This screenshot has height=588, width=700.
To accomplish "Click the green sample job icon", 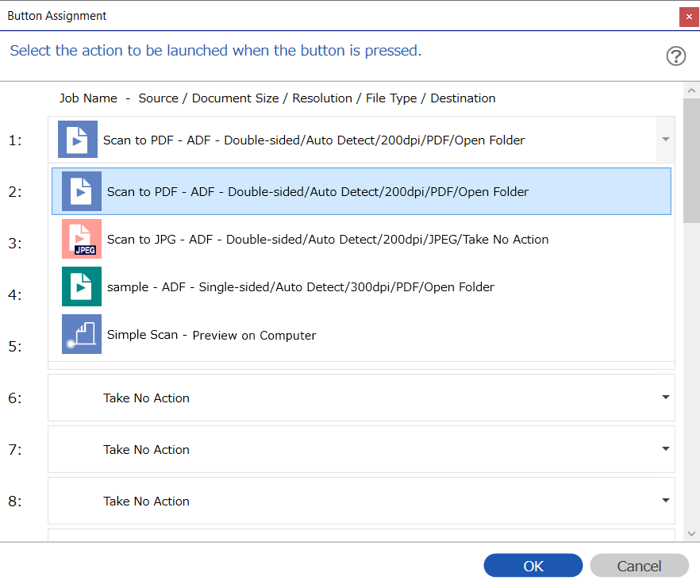I will [82, 286].
